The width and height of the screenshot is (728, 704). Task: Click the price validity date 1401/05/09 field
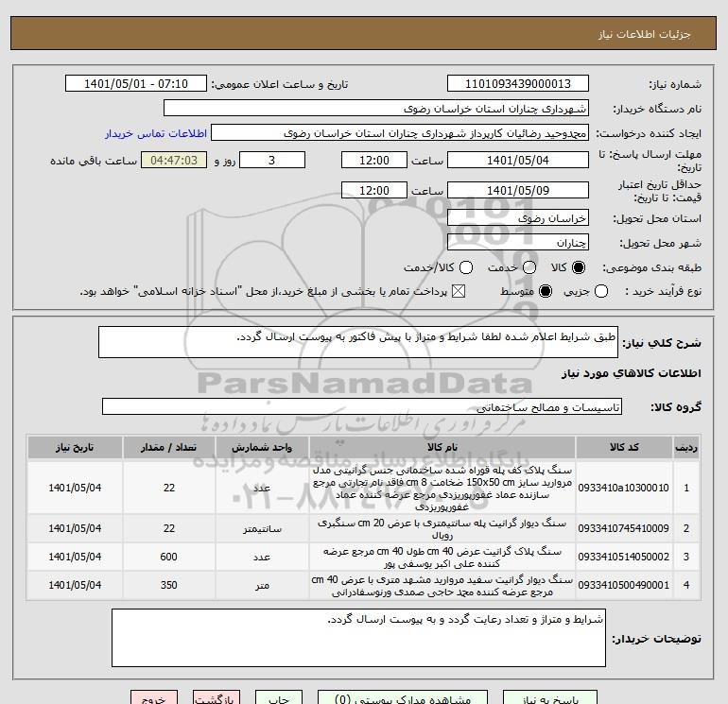518,190
